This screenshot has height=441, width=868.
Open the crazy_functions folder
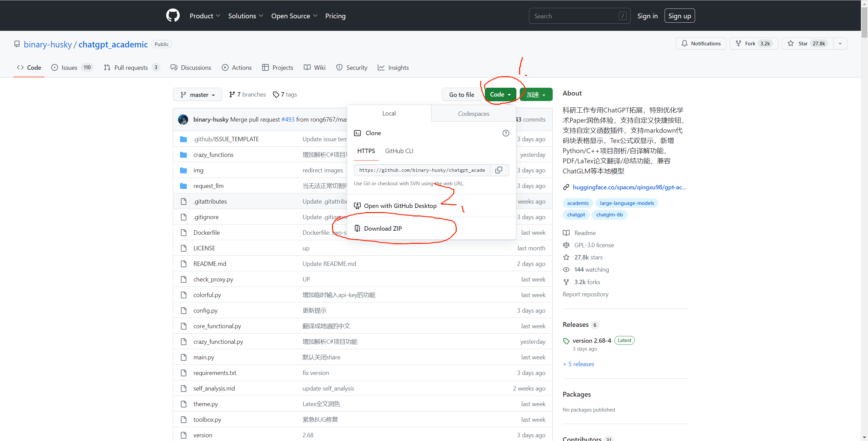213,155
